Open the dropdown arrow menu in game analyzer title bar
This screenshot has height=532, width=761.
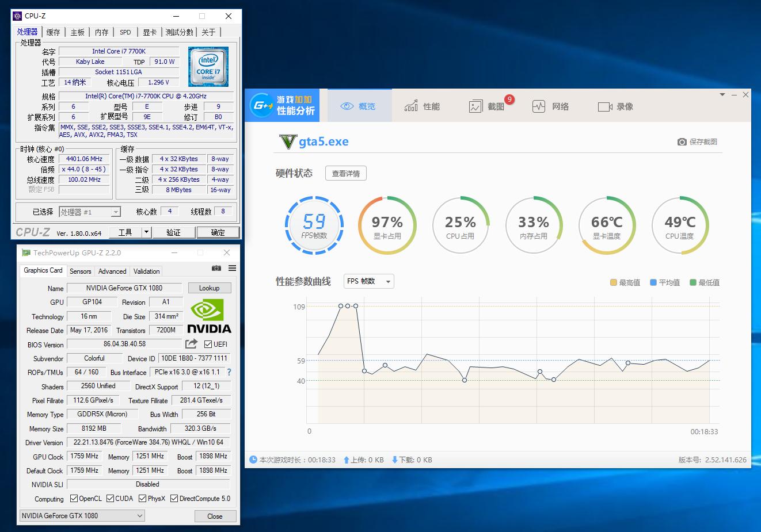point(722,94)
